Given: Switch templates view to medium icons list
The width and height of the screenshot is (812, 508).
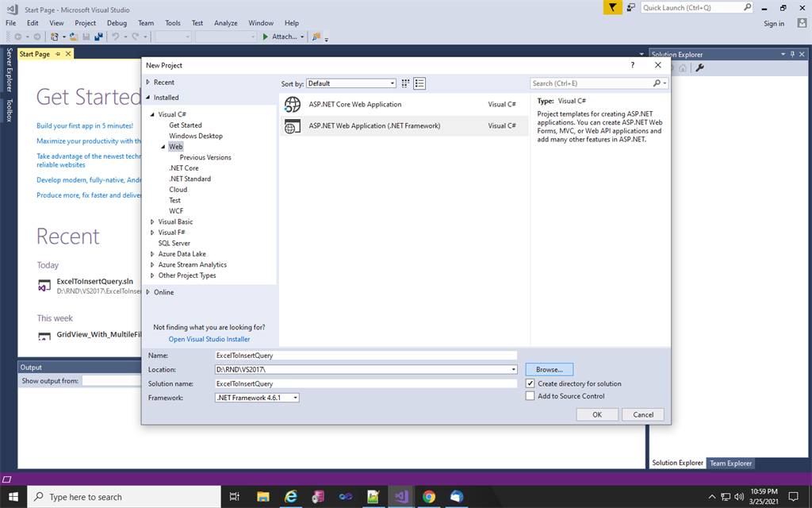Looking at the screenshot, I should (x=419, y=83).
